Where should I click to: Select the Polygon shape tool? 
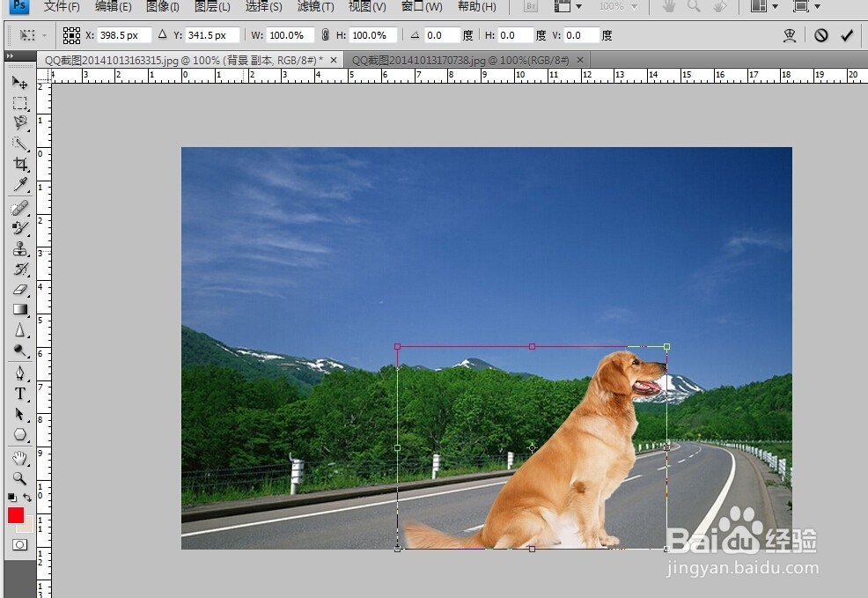(20, 435)
